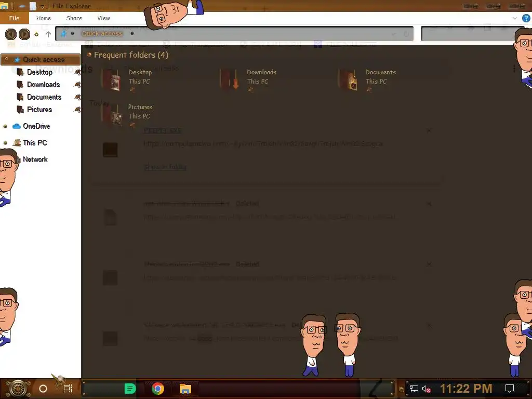
Task: Open Documents in the navigation pane
Action: [x=44, y=97]
